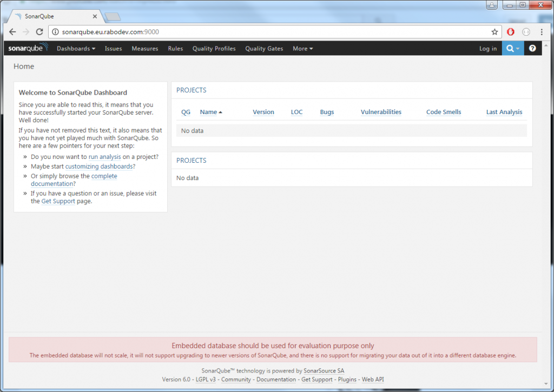Screen dimensions: 554x392
Task: Open the customizing dashboards link
Action: pos(99,167)
